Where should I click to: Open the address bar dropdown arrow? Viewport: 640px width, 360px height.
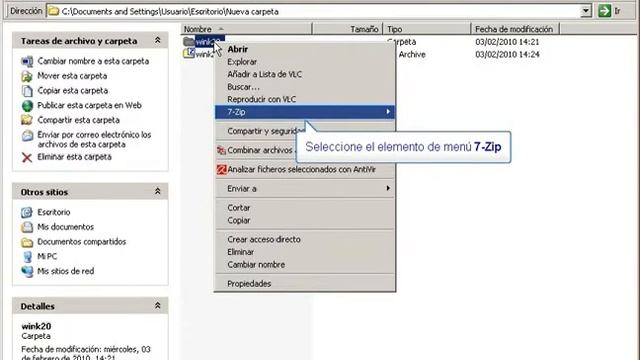pyautogui.click(x=586, y=11)
